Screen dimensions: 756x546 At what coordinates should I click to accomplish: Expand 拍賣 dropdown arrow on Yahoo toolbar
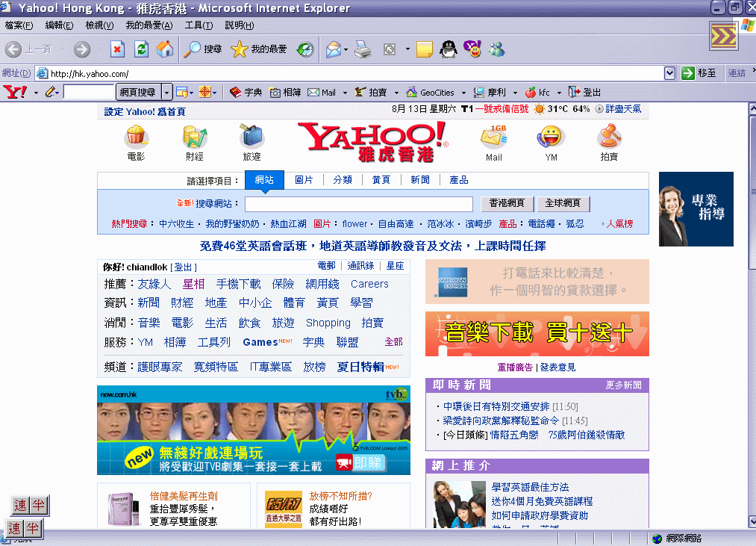pos(396,93)
